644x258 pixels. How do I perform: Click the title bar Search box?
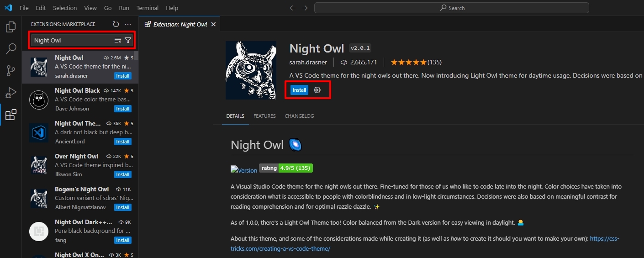pos(452,8)
